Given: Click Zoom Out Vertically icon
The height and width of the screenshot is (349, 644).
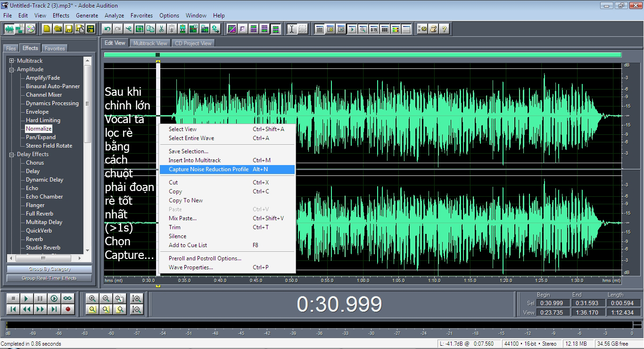Looking at the screenshot, I should click(x=137, y=309).
